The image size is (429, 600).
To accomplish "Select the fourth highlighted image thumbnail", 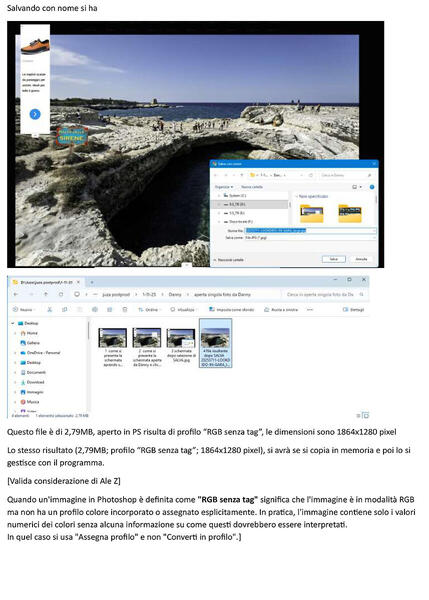I will [x=215, y=343].
